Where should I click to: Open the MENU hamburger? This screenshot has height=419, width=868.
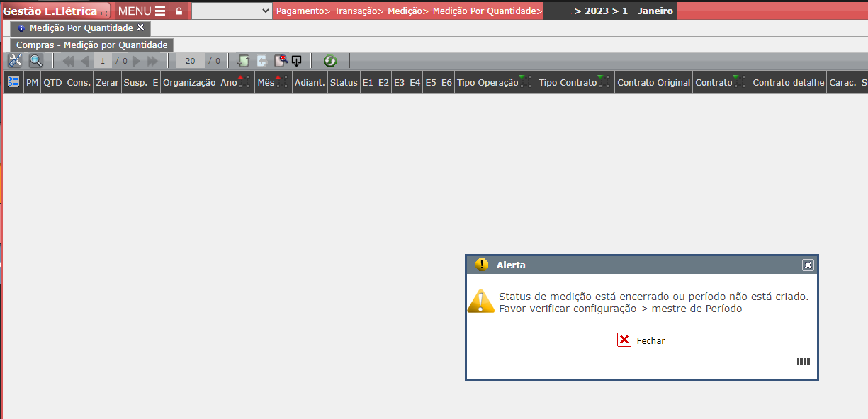[x=141, y=11]
